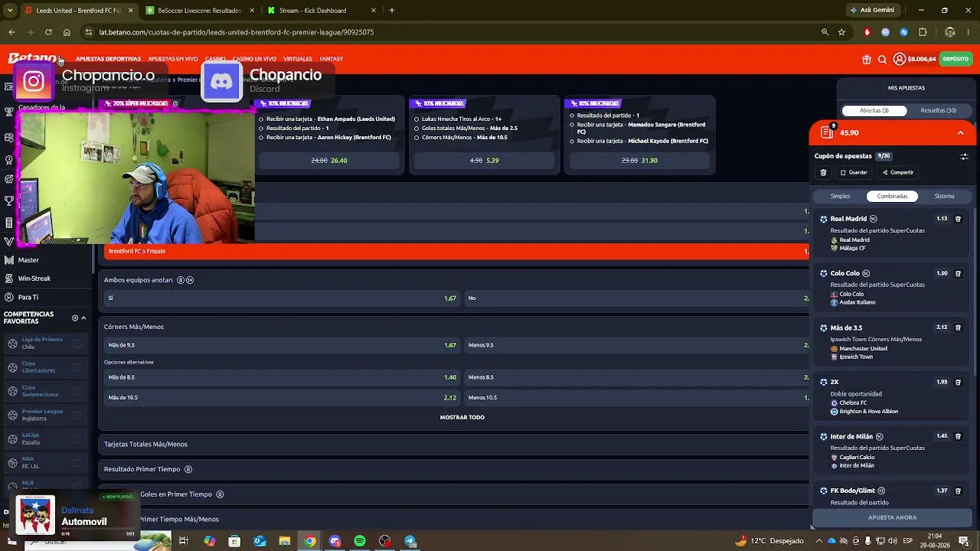Select the Combinadas bet type tab
The height and width of the screenshot is (551, 980).
[x=892, y=196]
